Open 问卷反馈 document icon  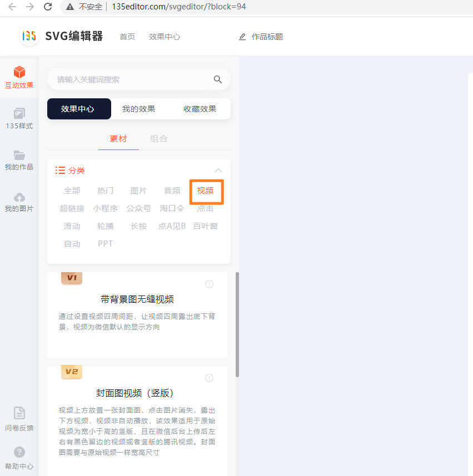(19, 413)
